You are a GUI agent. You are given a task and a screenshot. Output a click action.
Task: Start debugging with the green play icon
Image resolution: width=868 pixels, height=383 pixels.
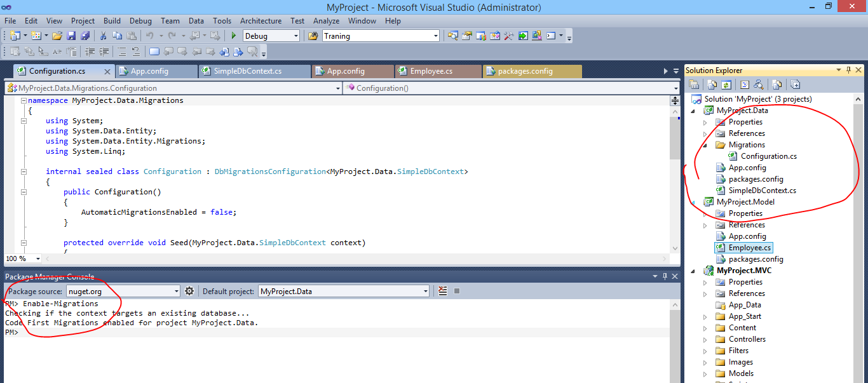234,36
